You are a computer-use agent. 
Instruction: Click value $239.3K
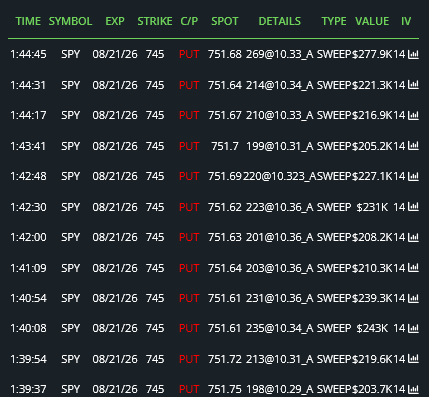pyautogui.click(x=372, y=298)
